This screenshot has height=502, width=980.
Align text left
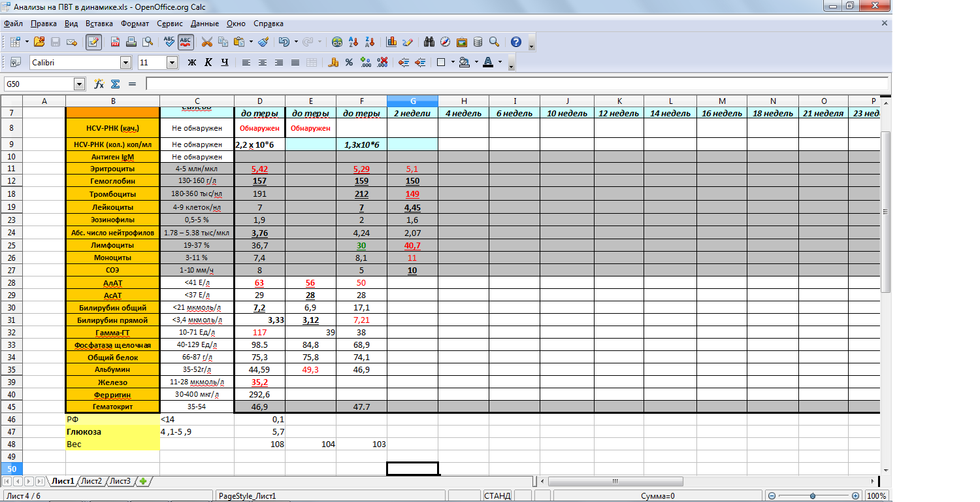246,62
